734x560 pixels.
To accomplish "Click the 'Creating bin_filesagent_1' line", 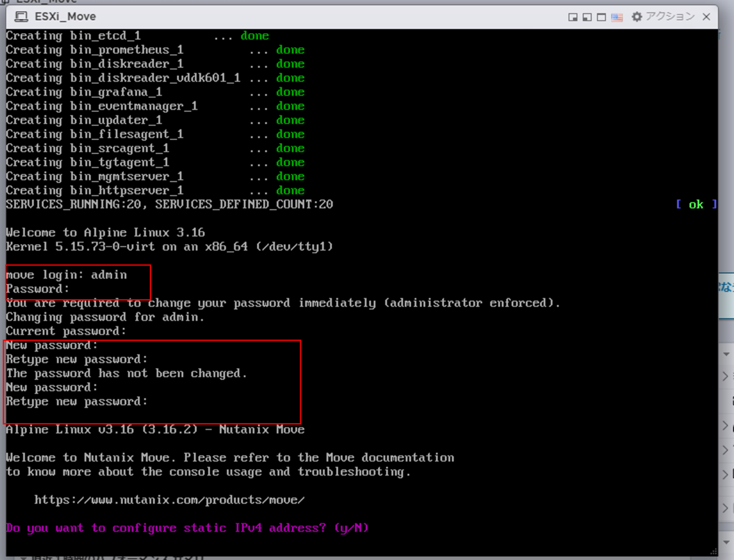I will click(x=155, y=134).
